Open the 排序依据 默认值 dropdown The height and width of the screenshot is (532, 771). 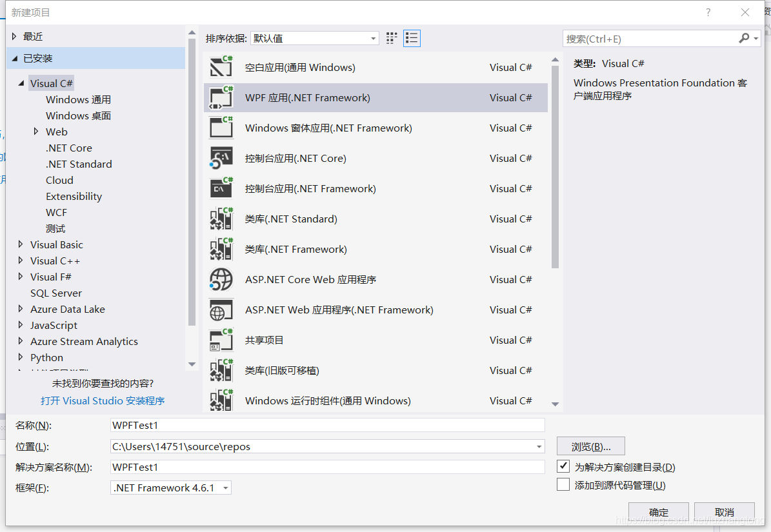point(315,38)
